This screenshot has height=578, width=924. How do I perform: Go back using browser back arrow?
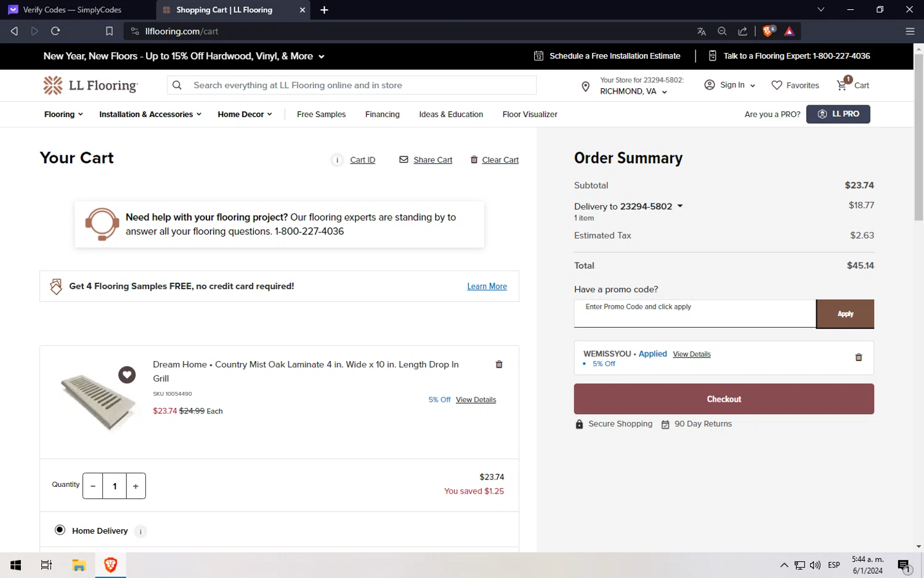[14, 31]
